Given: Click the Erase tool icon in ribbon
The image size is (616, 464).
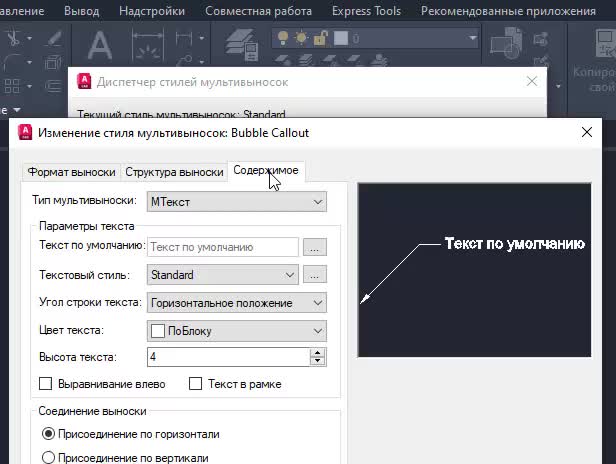Looking at the screenshot, I should click(53, 39).
